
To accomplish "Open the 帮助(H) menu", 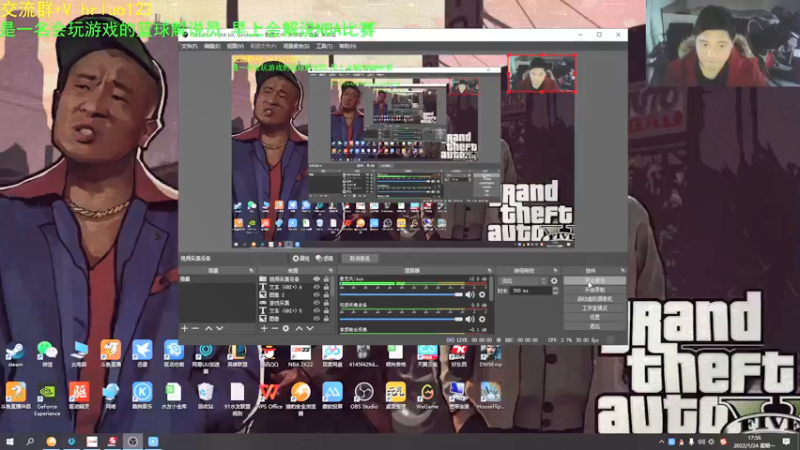I will (347, 46).
